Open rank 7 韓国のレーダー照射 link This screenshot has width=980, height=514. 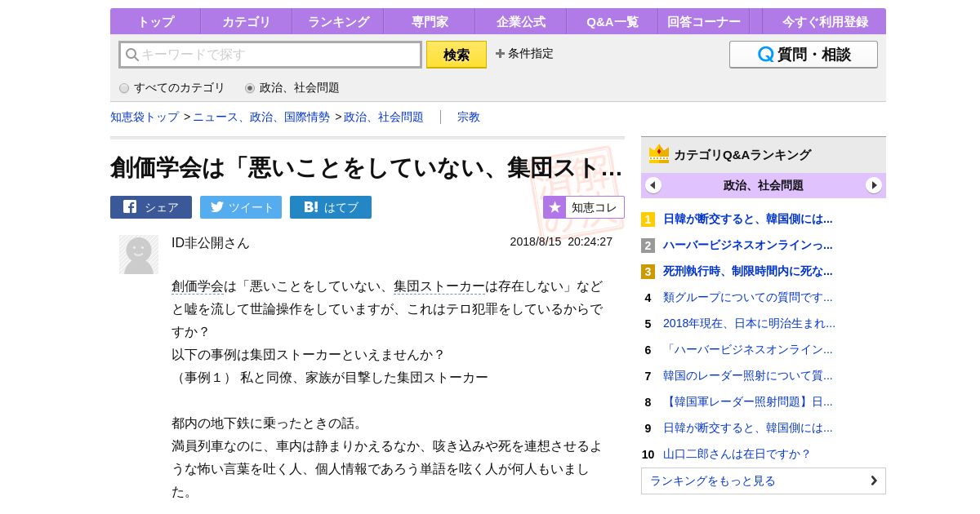pos(748,376)
